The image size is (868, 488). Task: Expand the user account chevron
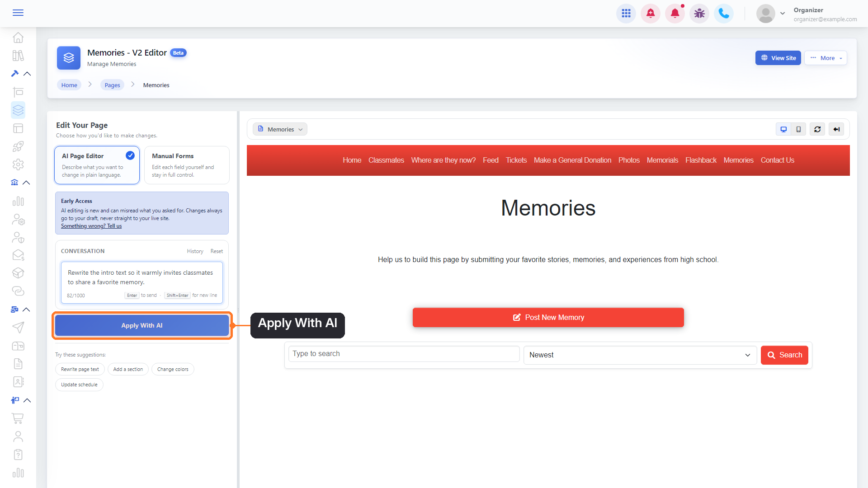[783, 14]
